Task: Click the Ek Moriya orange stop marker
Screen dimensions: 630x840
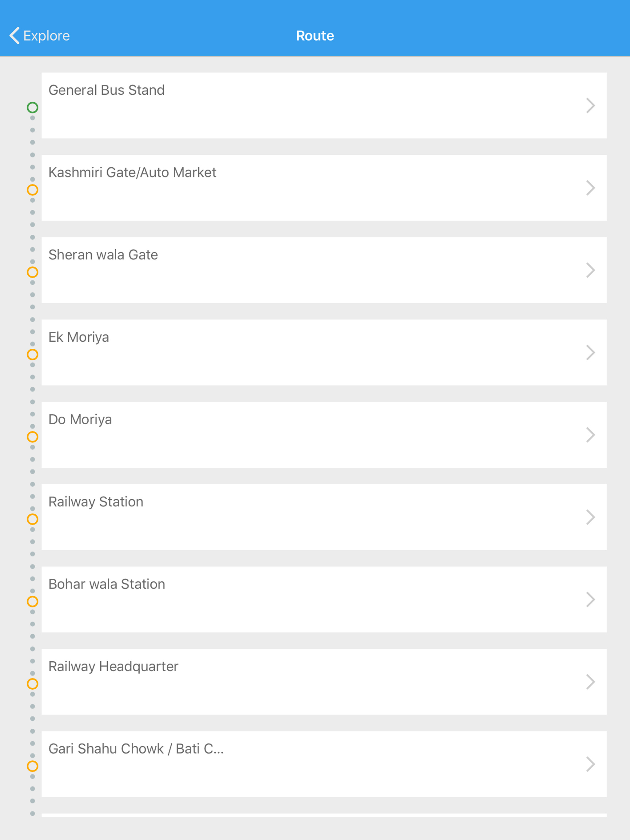Action: point(33,355)
